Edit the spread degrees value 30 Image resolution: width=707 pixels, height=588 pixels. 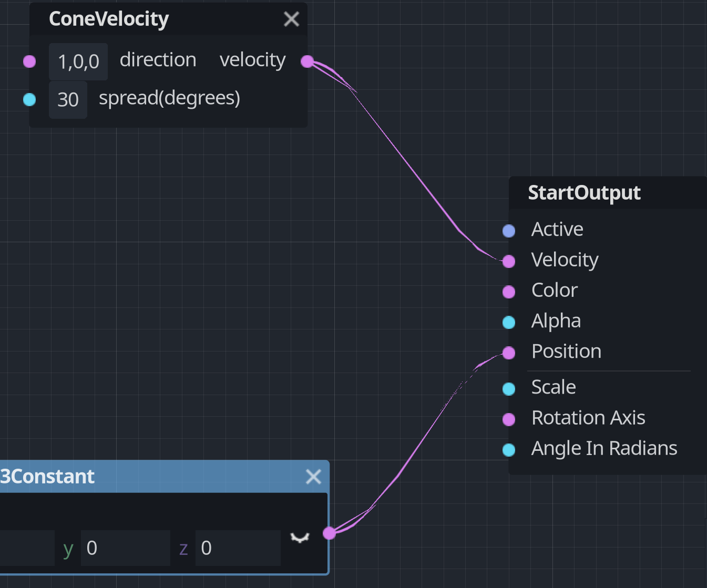[68, 99]
